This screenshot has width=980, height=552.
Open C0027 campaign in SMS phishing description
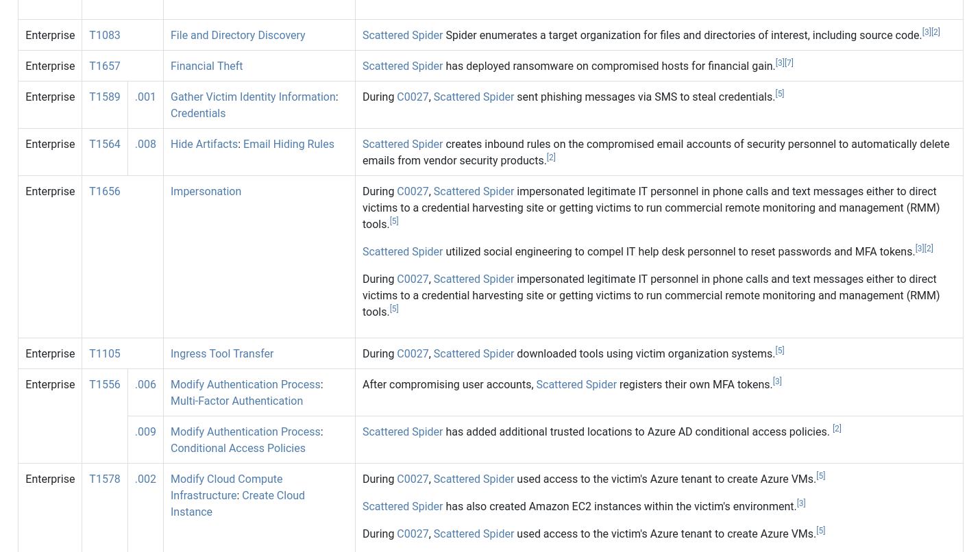coord(413,97)
